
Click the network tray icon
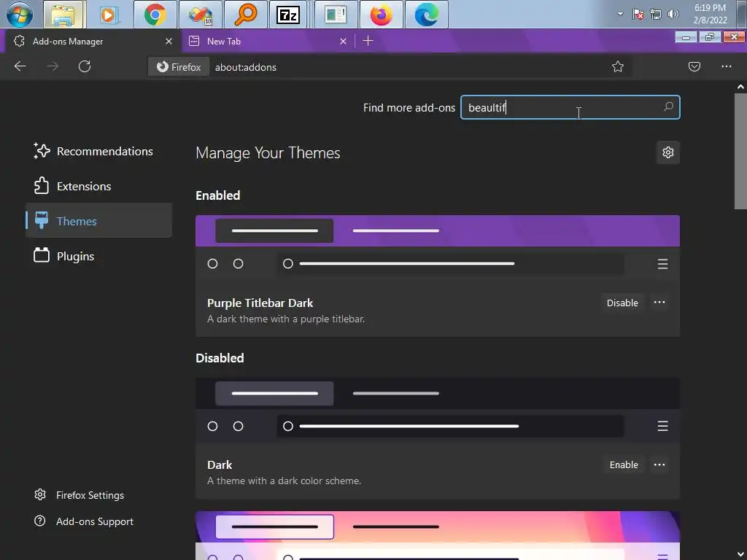point(656,15)
